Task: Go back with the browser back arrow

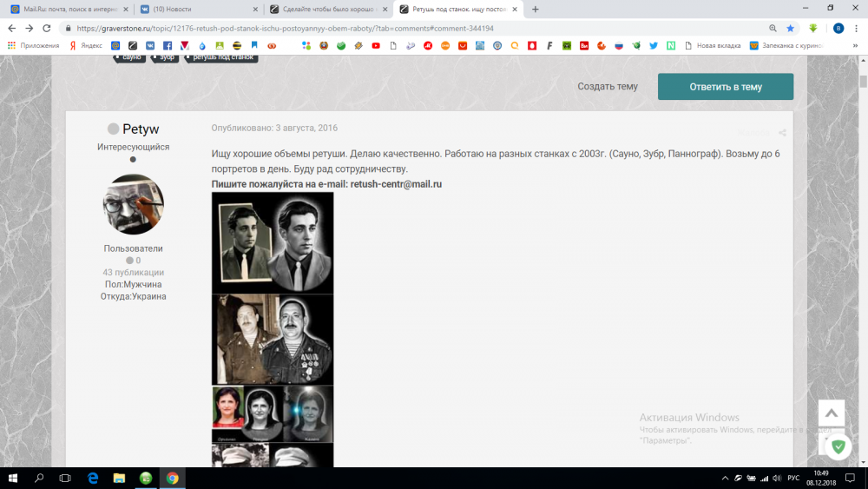Action: point(11,28)
